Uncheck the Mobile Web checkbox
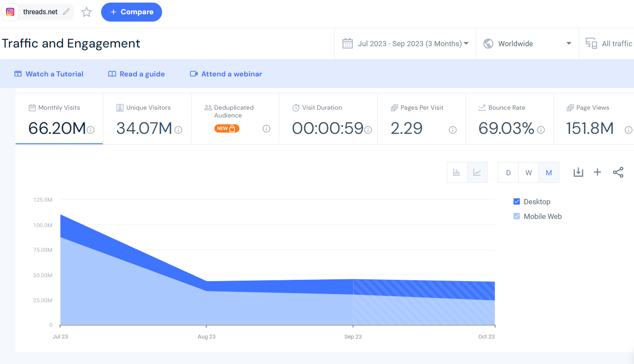Image resolution: width=634 pixels, height=364 pixels. (516, 216)
